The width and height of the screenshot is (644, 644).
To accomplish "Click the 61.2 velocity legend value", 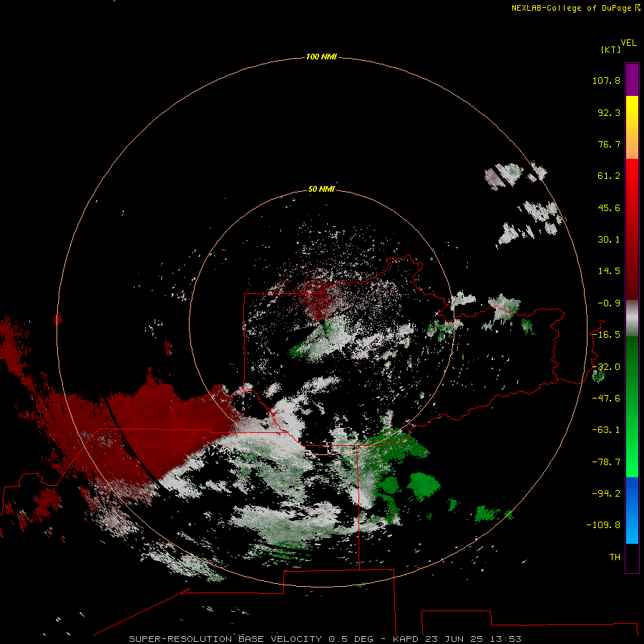I will click(x=609, y=176).
